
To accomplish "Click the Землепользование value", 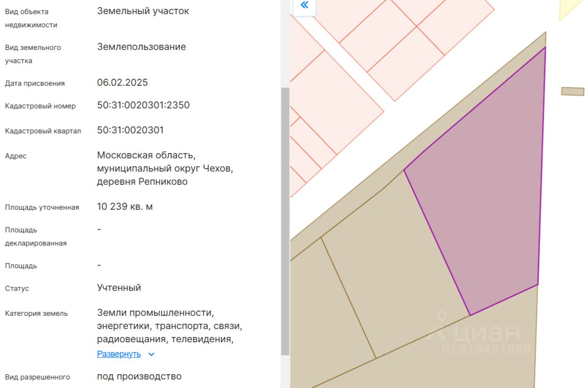I will 141,47.
